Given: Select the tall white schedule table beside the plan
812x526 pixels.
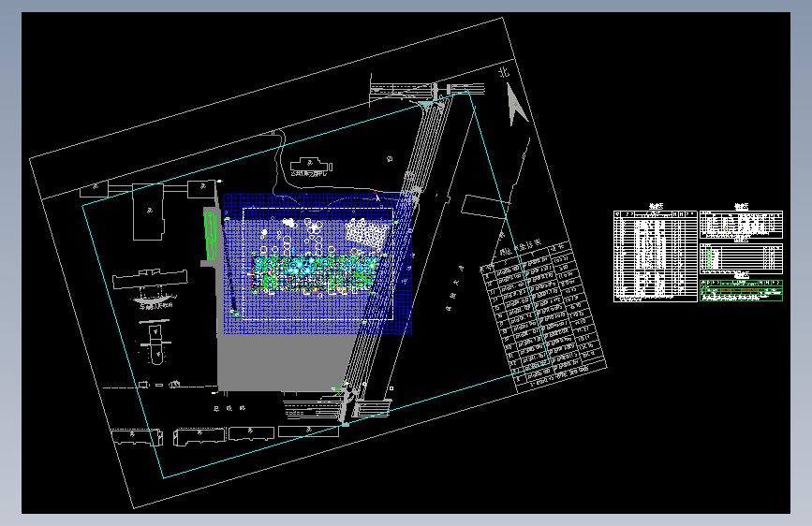Looking at the screenshot, I should [655, 256].
